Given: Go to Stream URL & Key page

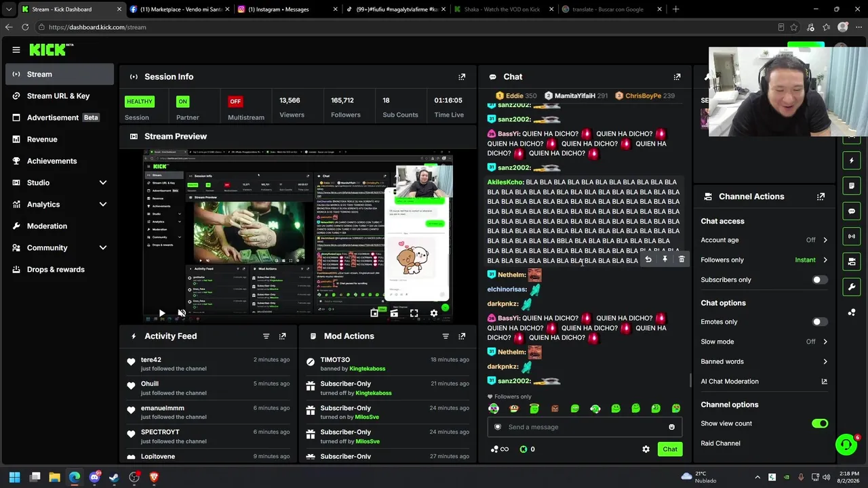Looking at the screenshot, I should click(x=60, y=96).
